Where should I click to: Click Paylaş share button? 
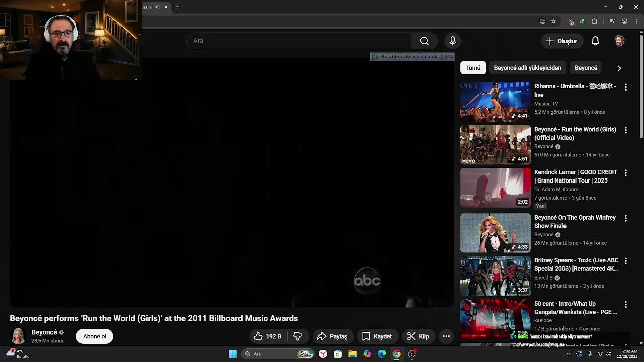click(x=333, y=336)
